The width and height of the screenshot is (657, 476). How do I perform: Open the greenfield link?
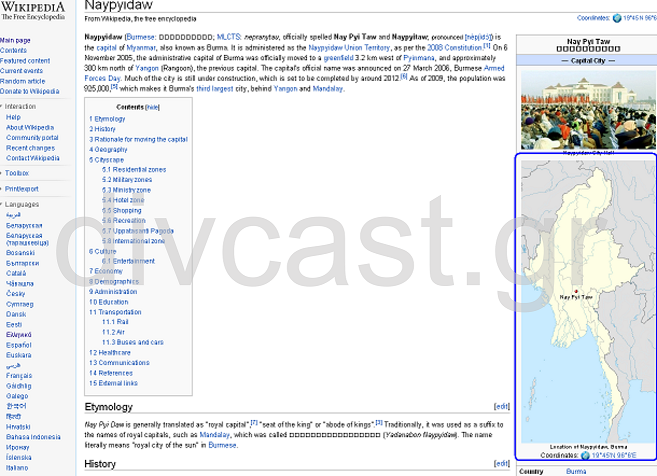click(339, 58)
